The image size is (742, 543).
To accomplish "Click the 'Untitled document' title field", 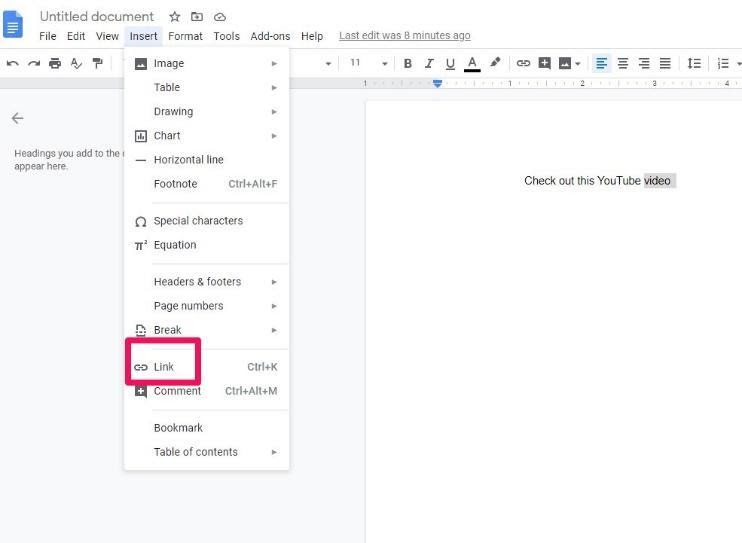I will [x=97, y=17].
